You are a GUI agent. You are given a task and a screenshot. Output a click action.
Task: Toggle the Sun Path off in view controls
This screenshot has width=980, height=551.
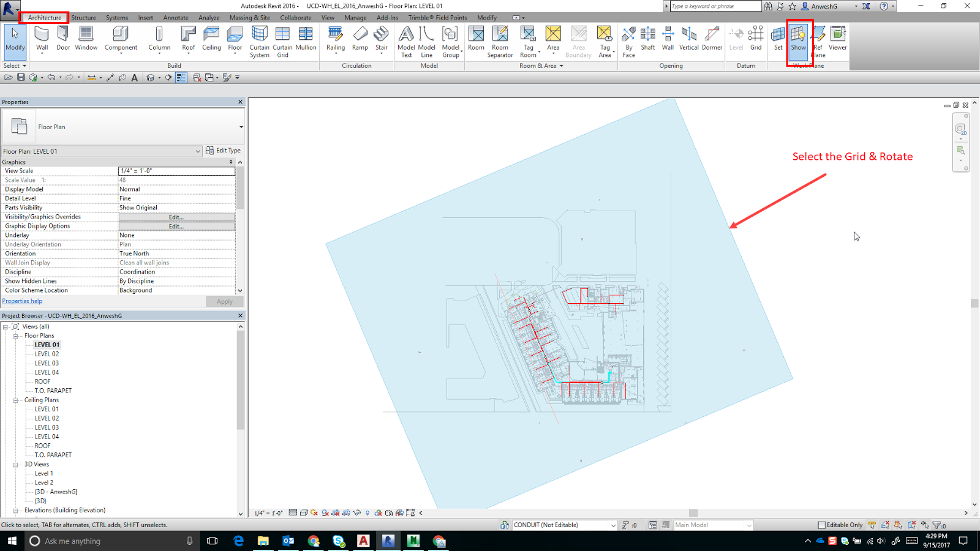pyautogui.click(x=314, y=512)
